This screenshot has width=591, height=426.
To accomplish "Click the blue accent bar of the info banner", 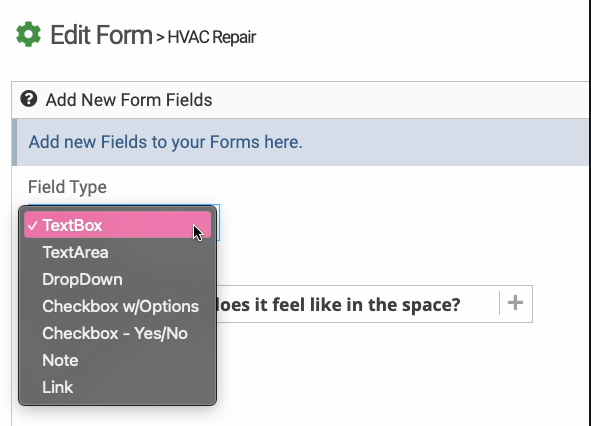I will tap(14, 142).
